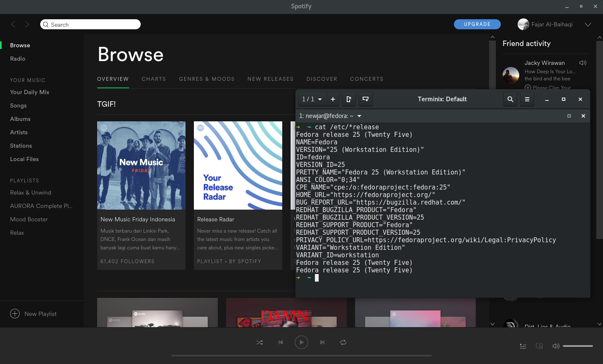Add a terminal below in Terminix
Image resolution: width=603 pixels, height=364 pixels.
[x=366, y=99]
